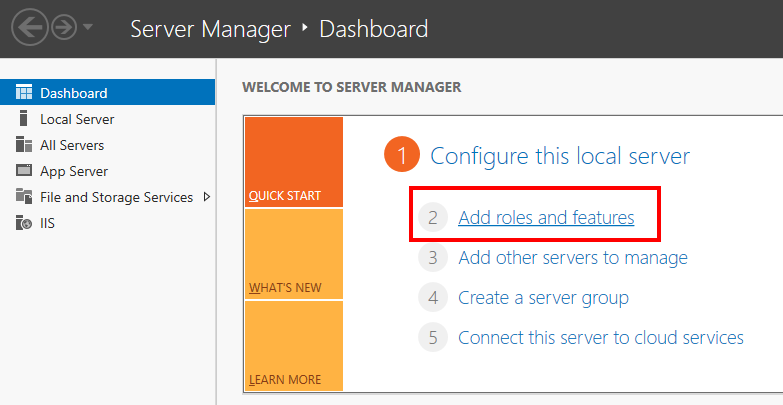The image size is (783, 405).
Task: Click Add roles and features link
Action: pyautogui.click(x=546, y=217)
